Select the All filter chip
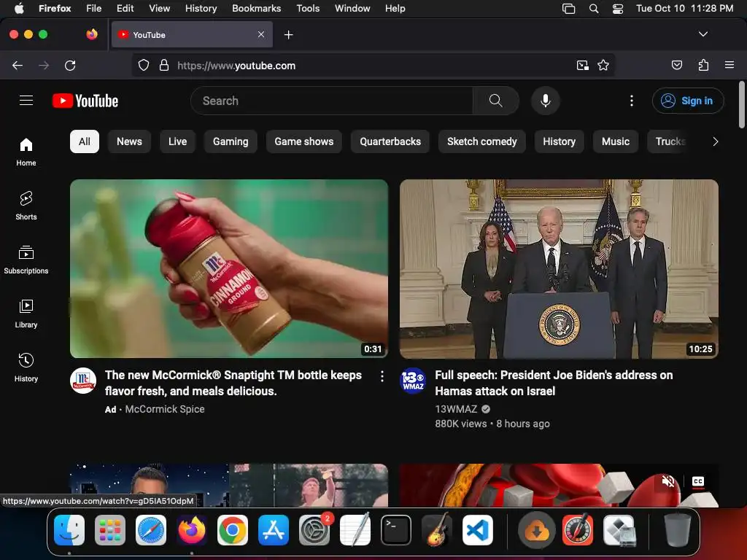Viewport: 747px width, 560px height. coord(85,141)
